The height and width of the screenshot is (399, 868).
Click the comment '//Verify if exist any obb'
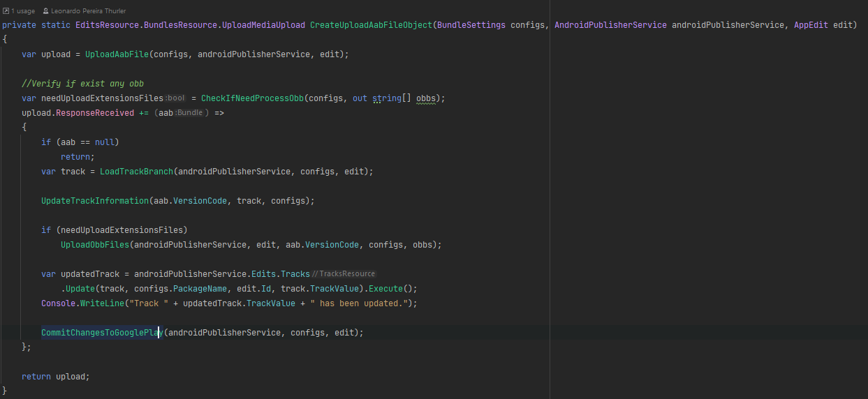[82, 84]
